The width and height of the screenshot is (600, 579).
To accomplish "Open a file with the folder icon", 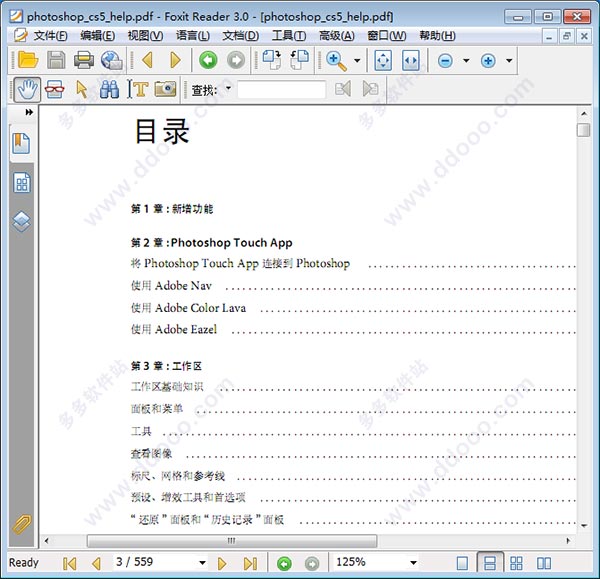I will [x=28, y=60].
